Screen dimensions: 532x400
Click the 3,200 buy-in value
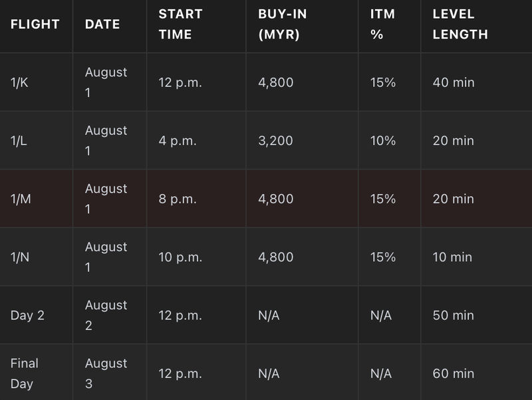[x=275, y=141]
